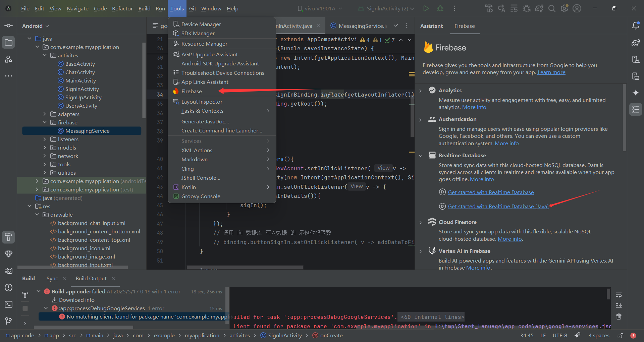This screenshot has width=644, height=342.
Task: Open the main menu Android Studio logo
Action: [x=9, y=8]
